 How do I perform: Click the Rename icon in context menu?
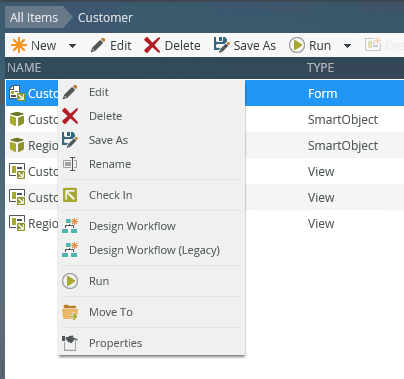pyautogui.click(x=70, y=164)
